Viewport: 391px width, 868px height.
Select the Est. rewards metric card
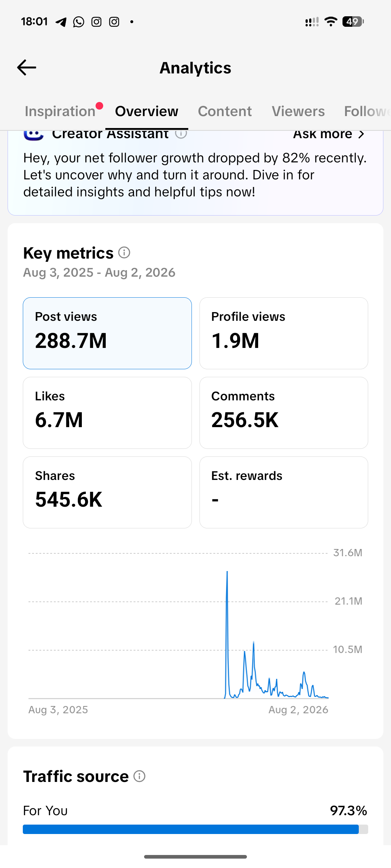pyautogui.click(x=284, y=492)
